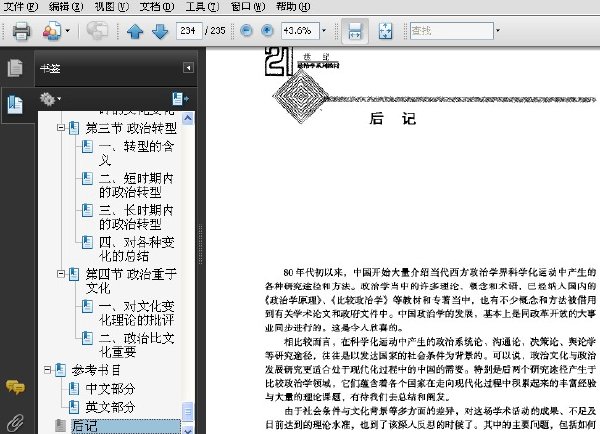Select the highlighted 后记 bookmark
The image size is (600, 434).
126,426
